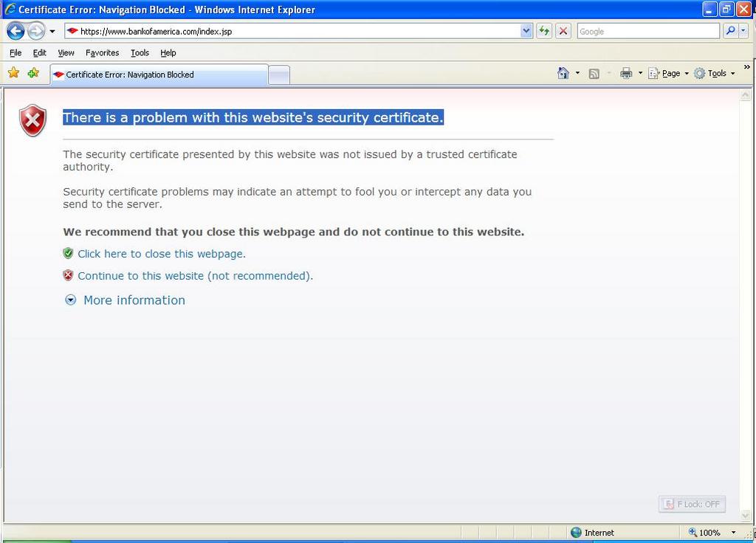This screenshot has height=543, width=756.
Task: Stop loading with the red X toolbar icon
Action: pyautogui.click(x=563, y=31)
